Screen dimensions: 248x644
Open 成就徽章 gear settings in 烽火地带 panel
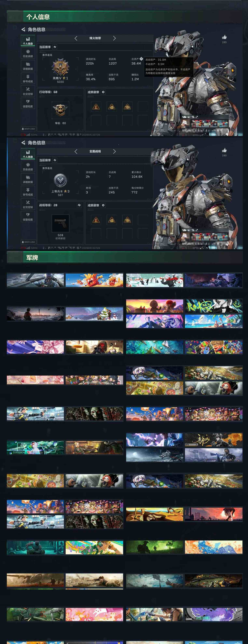103,92
